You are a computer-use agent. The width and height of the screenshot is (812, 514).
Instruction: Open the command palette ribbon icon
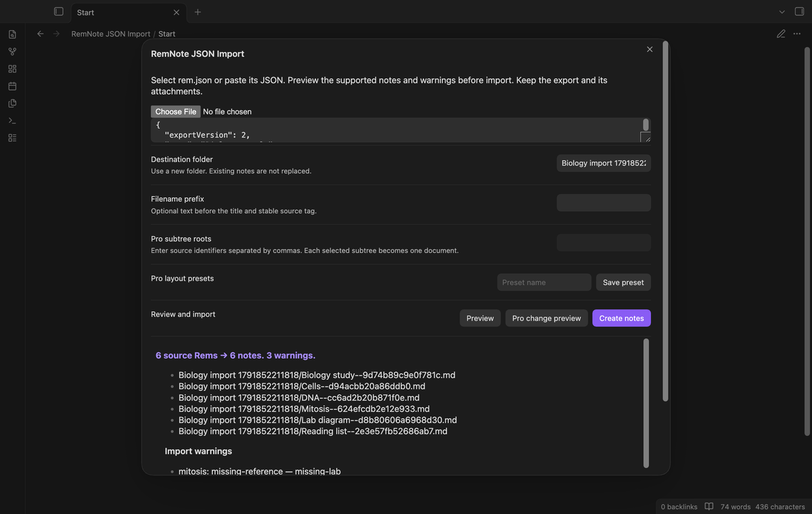click(12, 120)
